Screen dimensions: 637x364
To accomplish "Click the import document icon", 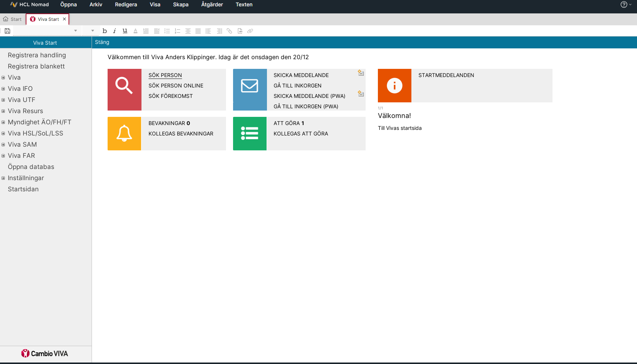I will pos(240,31).
